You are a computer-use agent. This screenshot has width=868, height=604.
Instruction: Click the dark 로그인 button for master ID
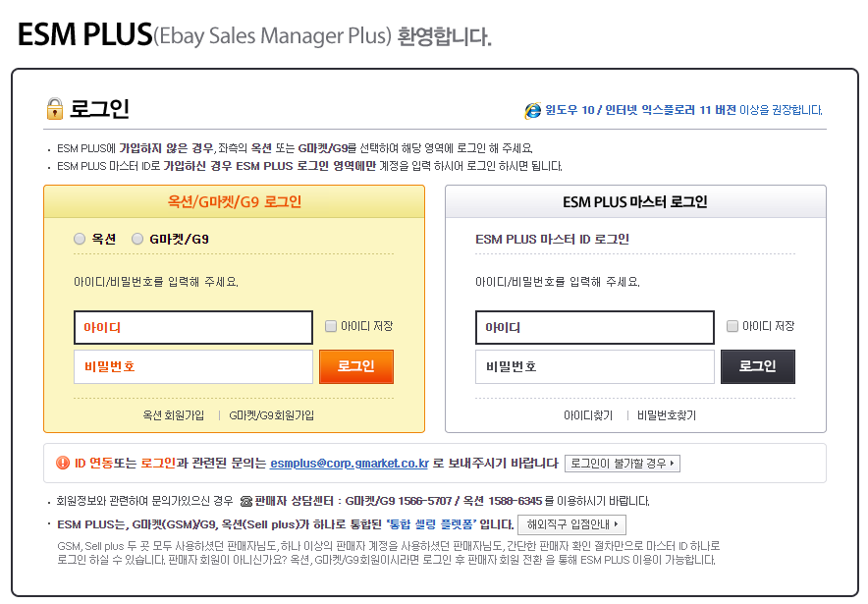point(758,366)
